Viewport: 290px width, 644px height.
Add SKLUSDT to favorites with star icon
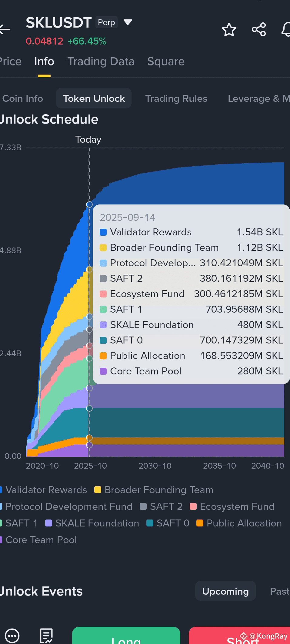[x=229, y=30]
